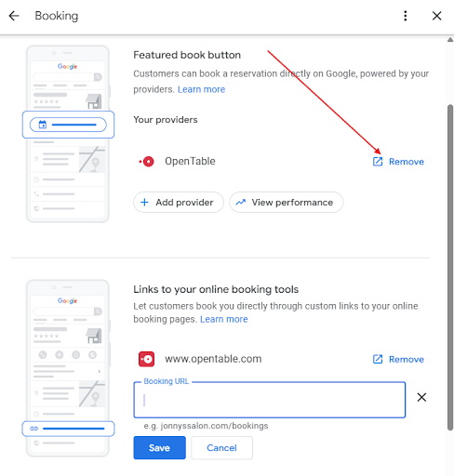Click the www.opentable.com link text

coord(213,359)
